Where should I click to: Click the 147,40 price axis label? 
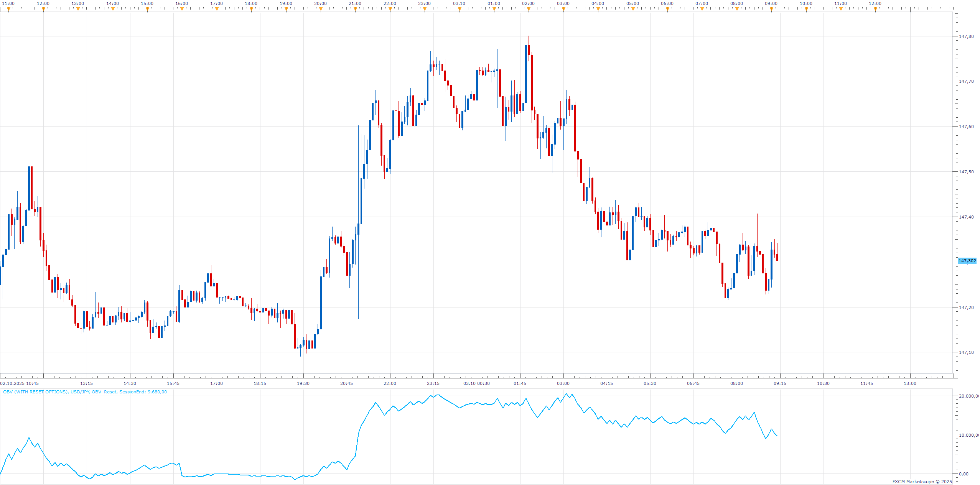pyautogui.click(x=966, y=217)
